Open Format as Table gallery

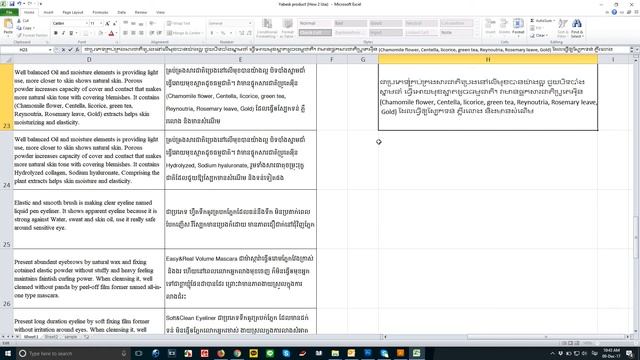(287, 28)
